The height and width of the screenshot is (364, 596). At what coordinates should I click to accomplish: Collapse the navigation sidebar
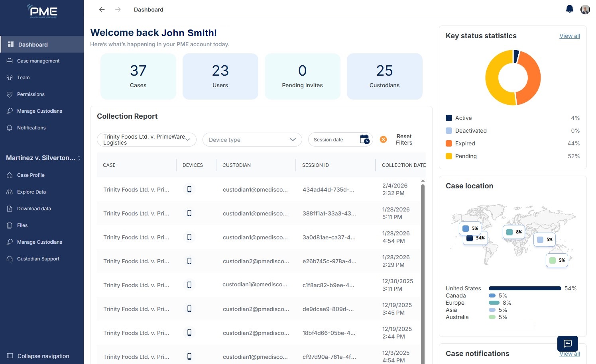click(38, 356)
